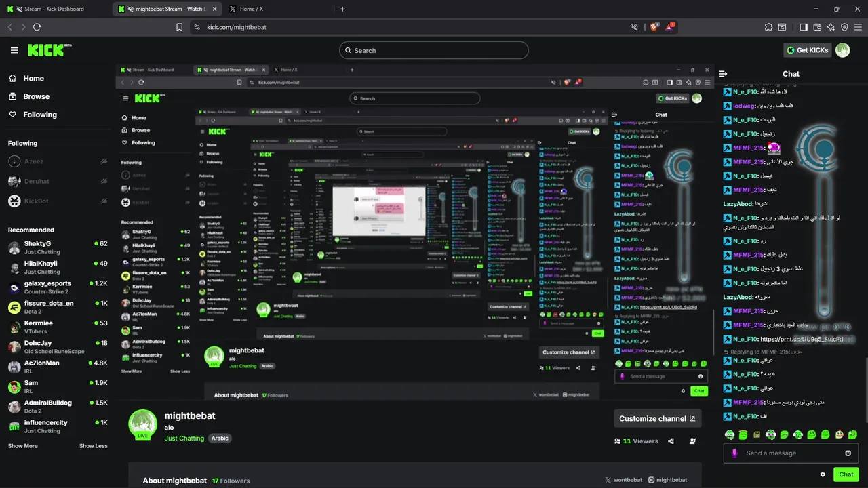Click the purple microphone icon in the chat box
This screenshot has height=488, width=868.
734,453
